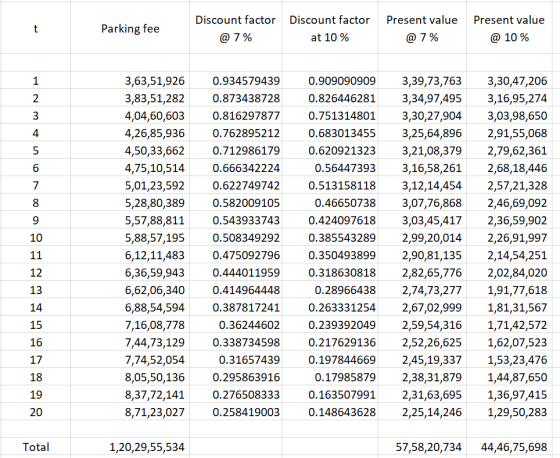This screenshot has width=560, height=458.
Task: Select the 'Parking fee' header cell
Action: pos(130,29)
